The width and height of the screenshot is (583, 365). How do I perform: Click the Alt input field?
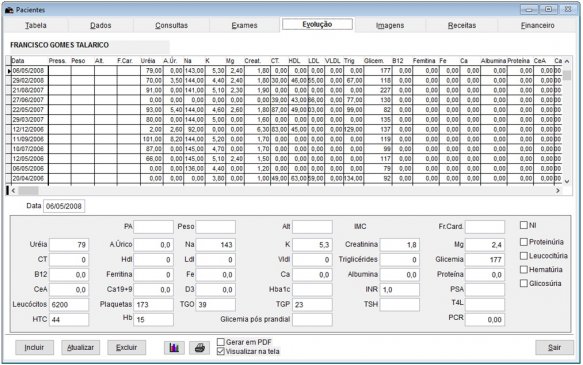point(312,227)
